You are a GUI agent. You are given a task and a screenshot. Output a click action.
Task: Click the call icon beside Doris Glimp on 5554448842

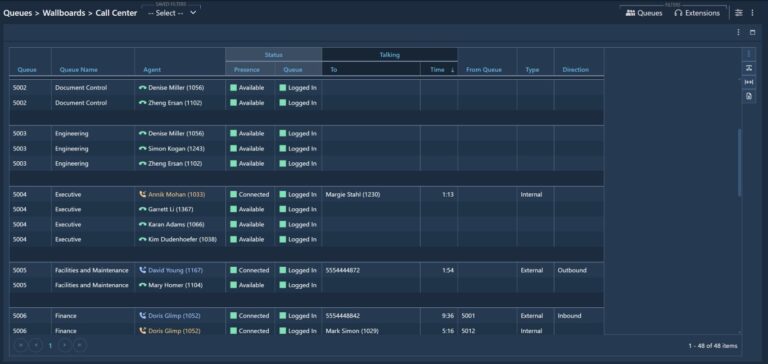coord(143,316)
